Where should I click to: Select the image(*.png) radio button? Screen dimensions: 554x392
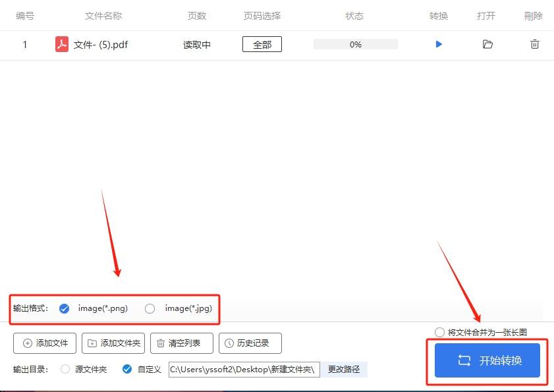click(x=64, y=308)
